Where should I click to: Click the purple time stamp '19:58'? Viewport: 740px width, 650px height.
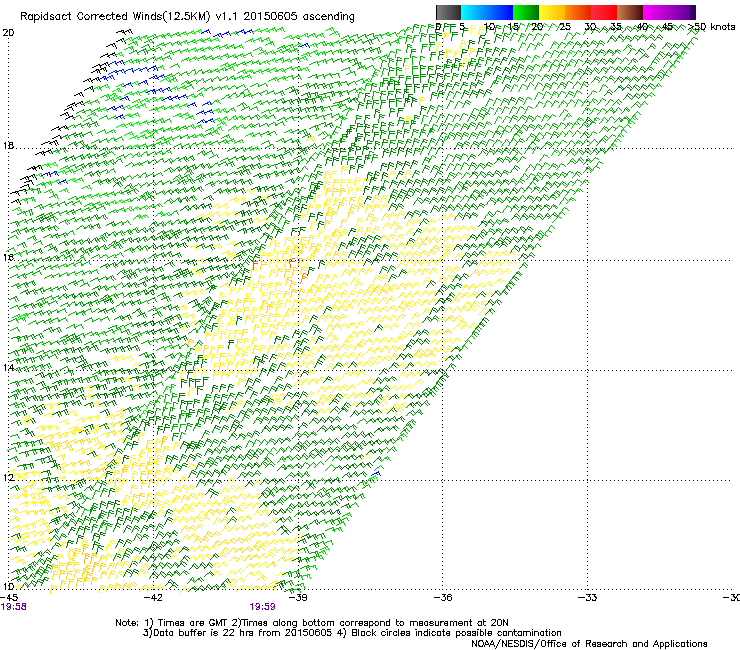13,607
